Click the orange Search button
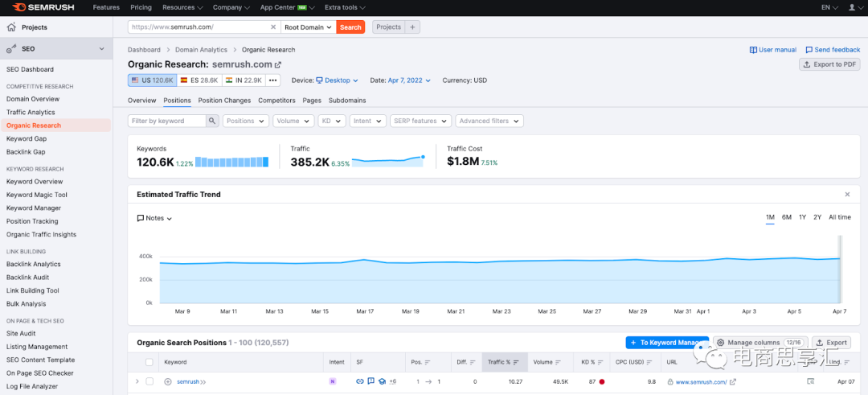 point(350,27)
